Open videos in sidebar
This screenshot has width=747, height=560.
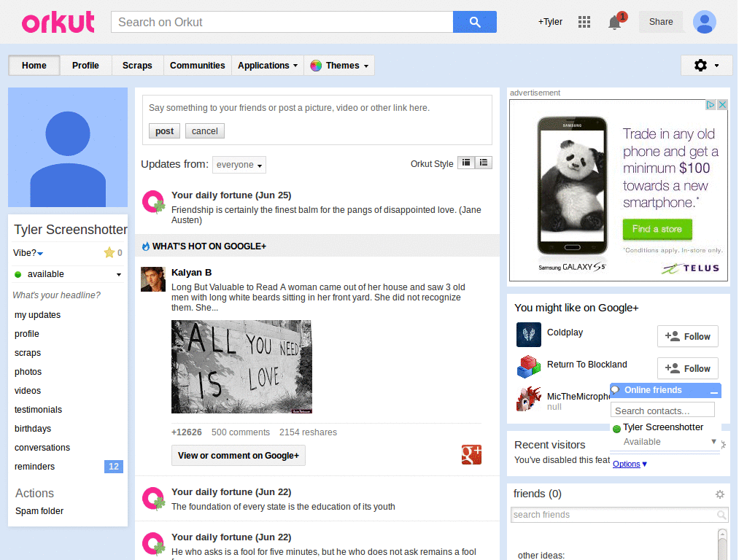28,391
